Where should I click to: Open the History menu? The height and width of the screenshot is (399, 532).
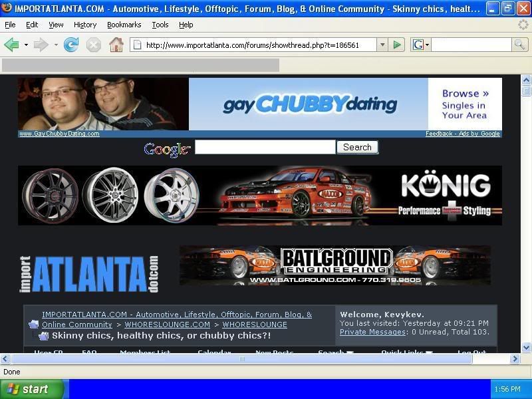tap(85, 25)
